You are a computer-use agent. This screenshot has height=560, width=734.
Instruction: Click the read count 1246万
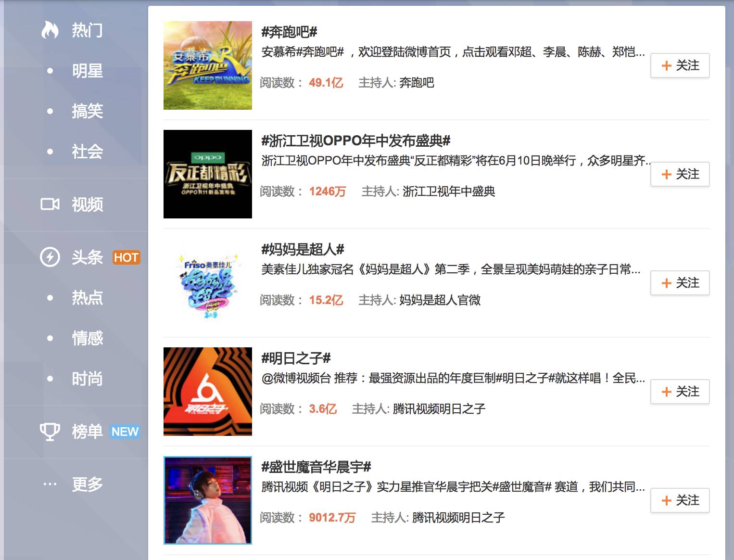coord(328,191)
